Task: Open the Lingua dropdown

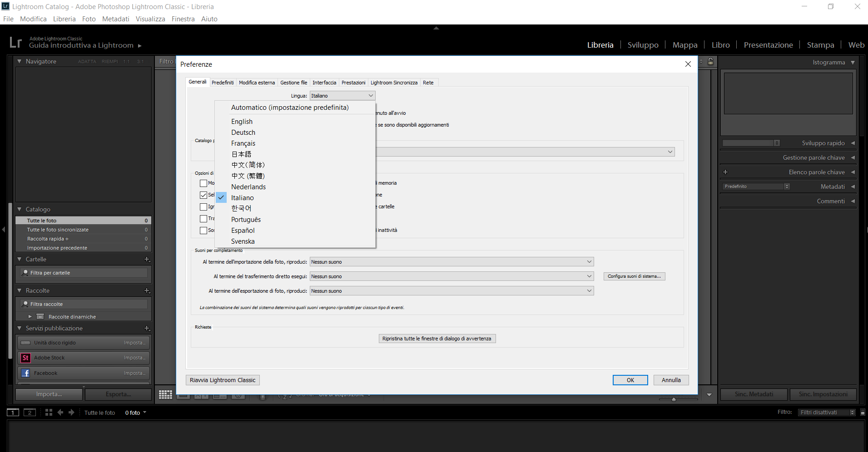Action: click(x=342, y=96)
